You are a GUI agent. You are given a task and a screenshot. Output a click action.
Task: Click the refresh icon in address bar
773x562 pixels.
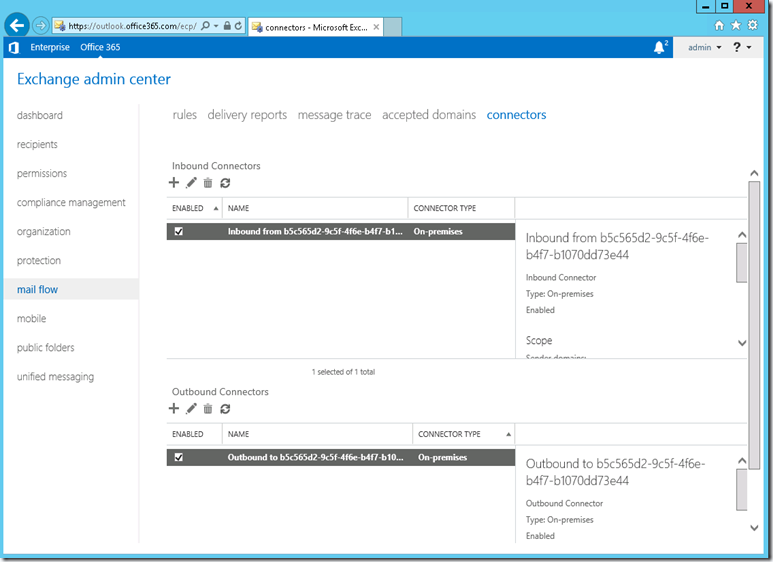(239, 26)
